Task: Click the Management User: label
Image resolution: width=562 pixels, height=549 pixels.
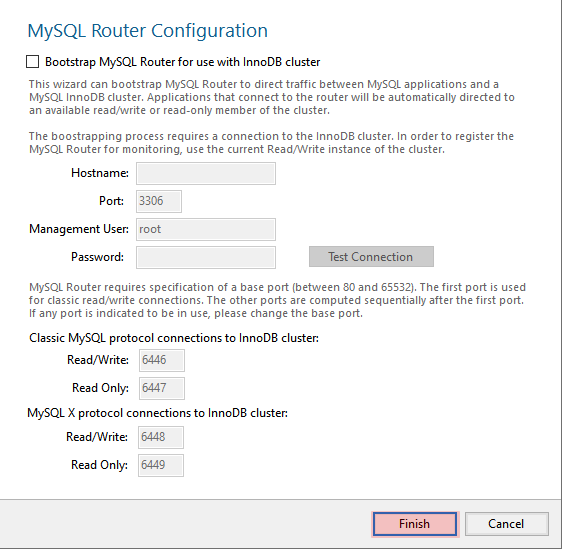Action: pos(79,229)
